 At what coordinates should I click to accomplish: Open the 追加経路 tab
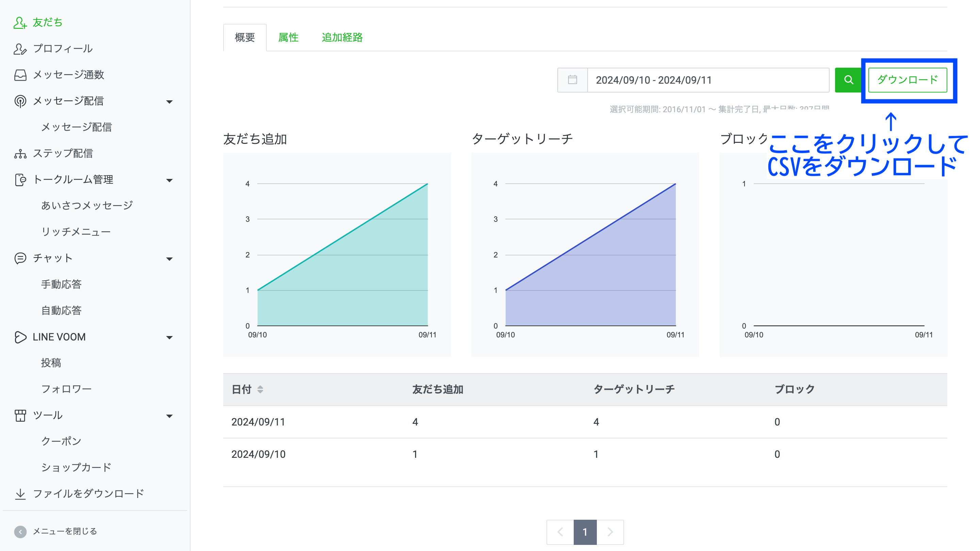point(342,37)
